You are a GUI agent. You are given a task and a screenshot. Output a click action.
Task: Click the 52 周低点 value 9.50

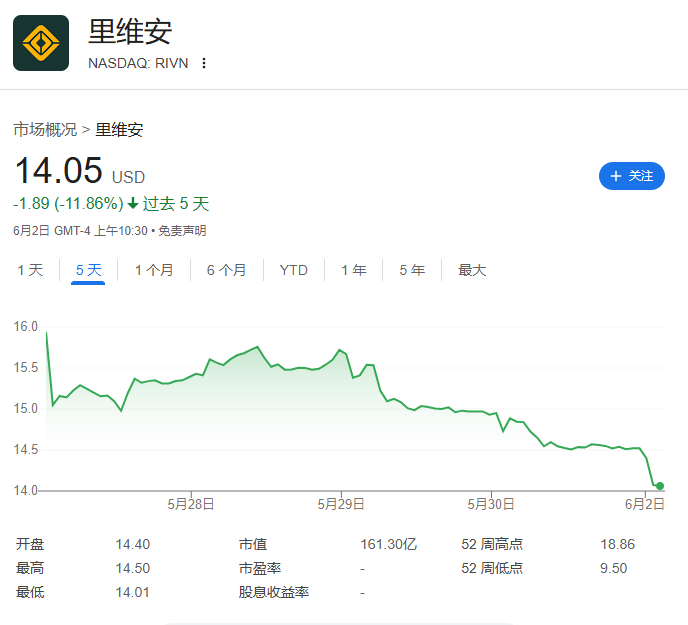(613, 568)
